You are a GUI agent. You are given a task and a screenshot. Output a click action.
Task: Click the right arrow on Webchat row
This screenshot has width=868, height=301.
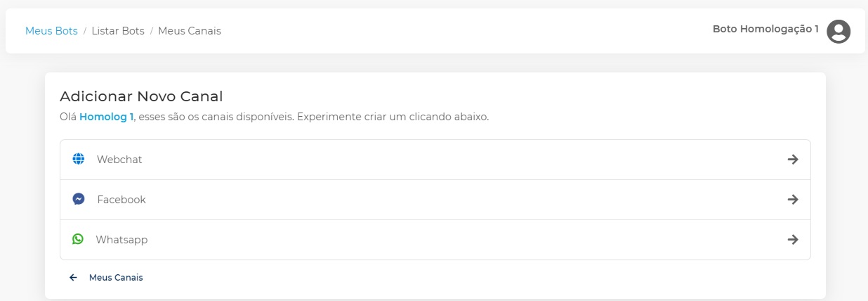(x=793, y=160)
